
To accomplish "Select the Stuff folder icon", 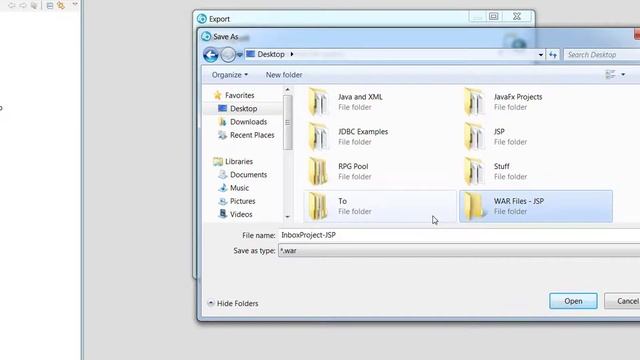I will pyautogui.click(x=474, y=171).
